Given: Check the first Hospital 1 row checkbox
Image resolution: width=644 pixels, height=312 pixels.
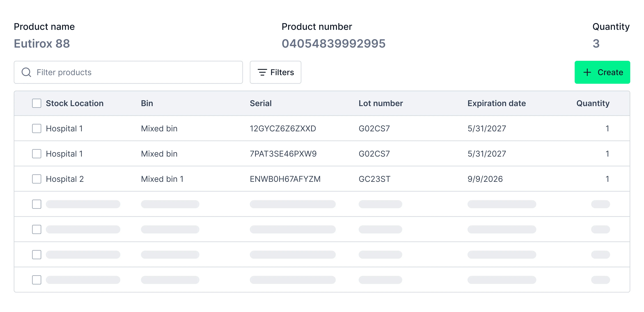Looking at the screenshot, I should click(x=37, y=128).
